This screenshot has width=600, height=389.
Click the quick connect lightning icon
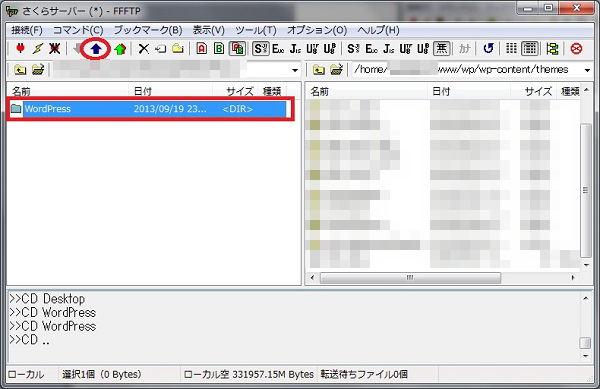tap(38, 49)
